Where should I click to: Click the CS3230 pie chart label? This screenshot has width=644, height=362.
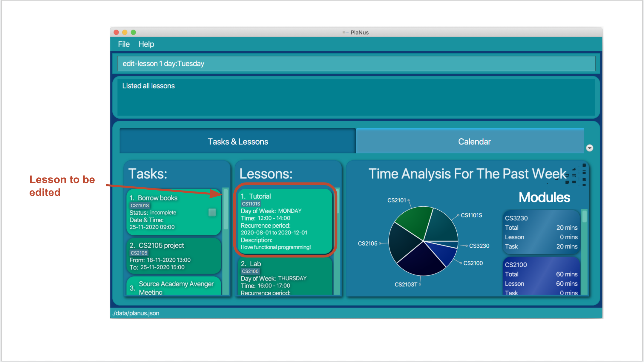tap(479, 246)
